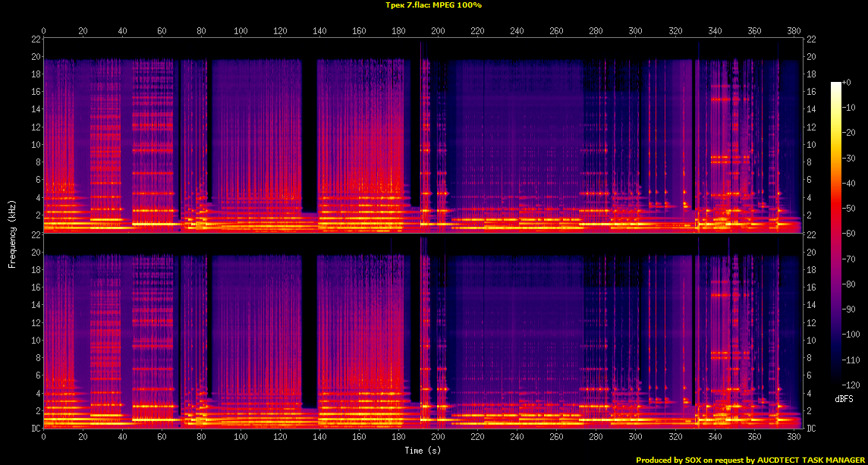Click the '0' tick on the top time axis
868x465 pixels.
[44, 31]
